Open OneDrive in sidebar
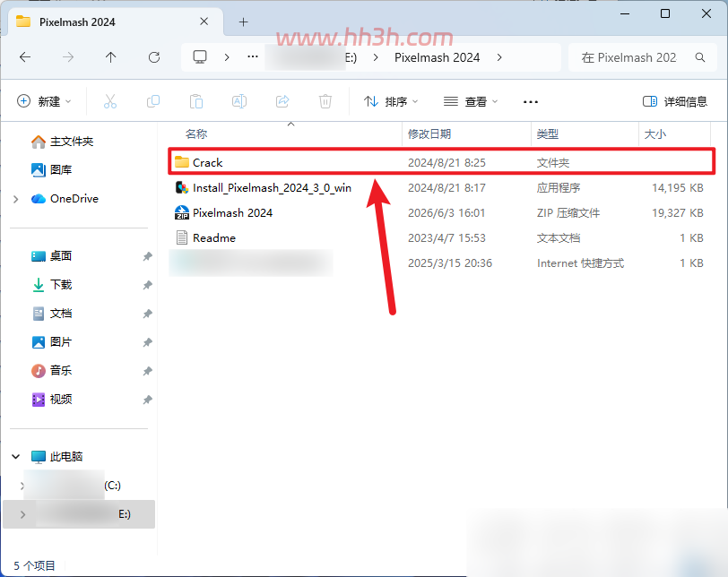This screenshot has width=728, height=577. 65,199
